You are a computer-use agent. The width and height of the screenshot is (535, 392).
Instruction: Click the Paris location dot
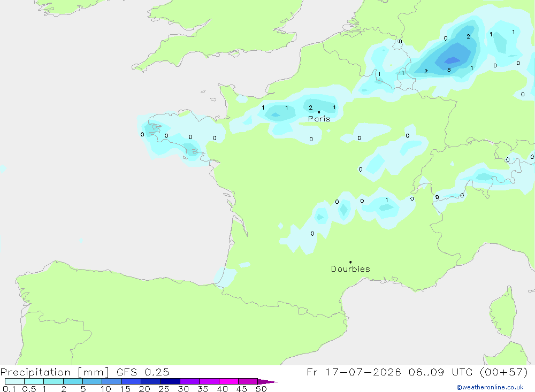click(x=319, y=112)
